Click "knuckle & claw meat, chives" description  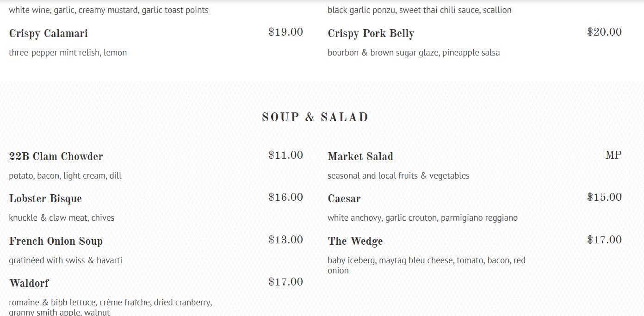[x=62, y=217]
